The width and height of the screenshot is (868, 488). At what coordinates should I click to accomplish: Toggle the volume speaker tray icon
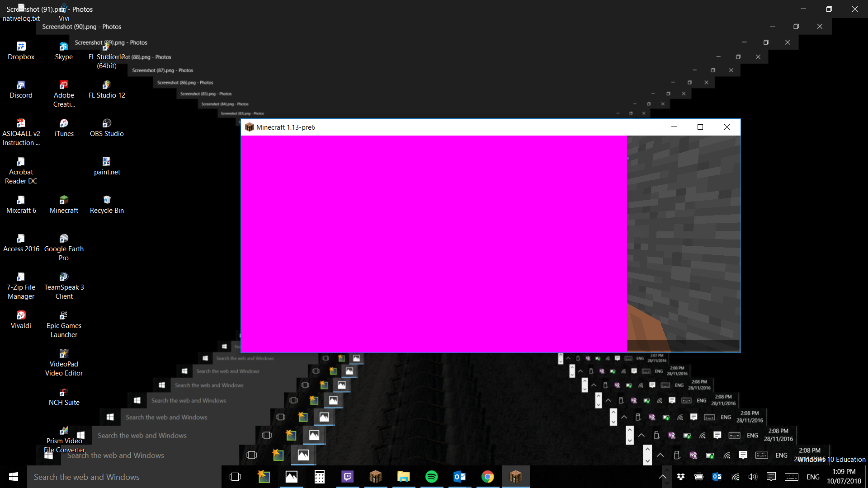click(753, 477)
